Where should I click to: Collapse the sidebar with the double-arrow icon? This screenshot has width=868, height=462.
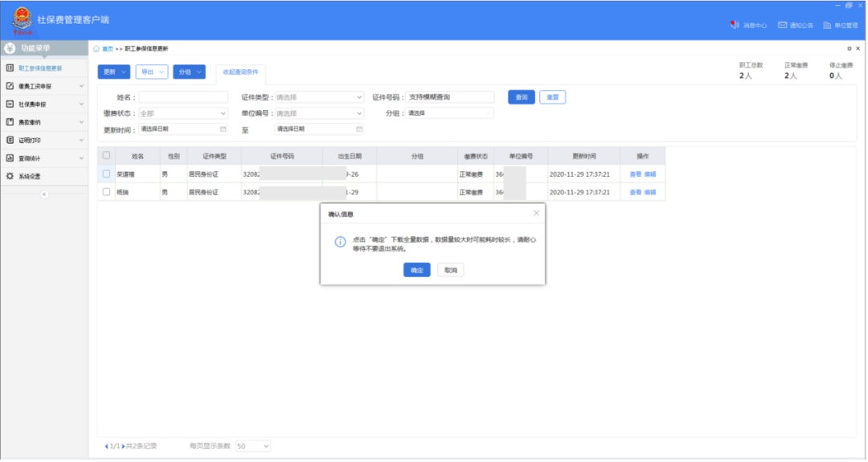[44, 194]
